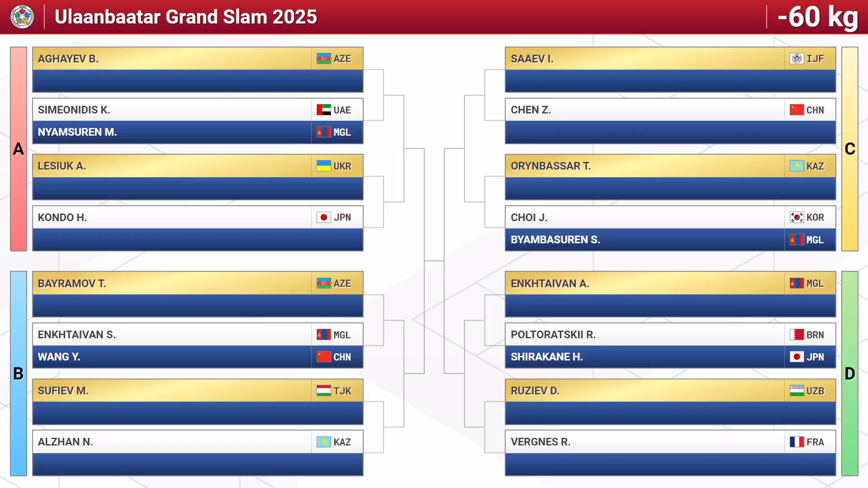Select the green Pool D label

coord(849,374)
